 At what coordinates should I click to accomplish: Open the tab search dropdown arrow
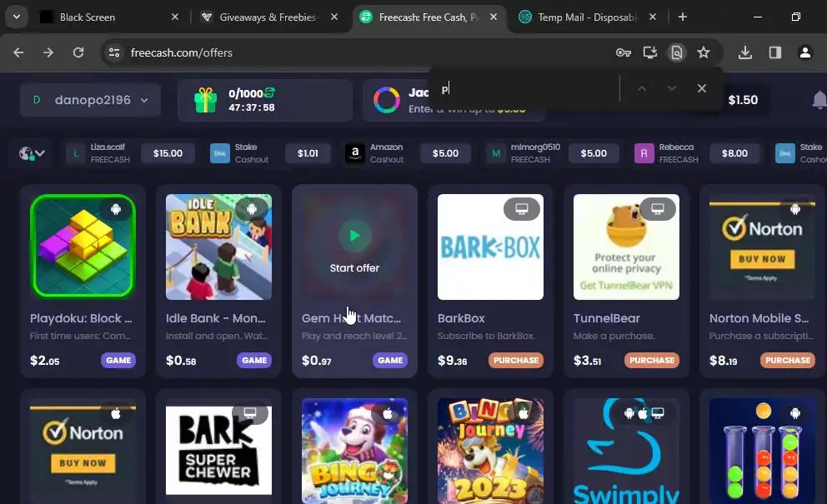click(17, 17)
